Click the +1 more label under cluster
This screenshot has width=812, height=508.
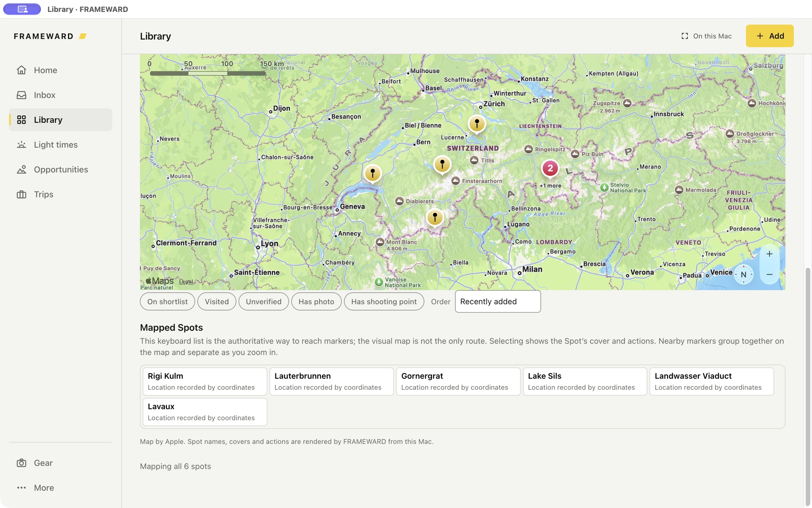(550, 186)
